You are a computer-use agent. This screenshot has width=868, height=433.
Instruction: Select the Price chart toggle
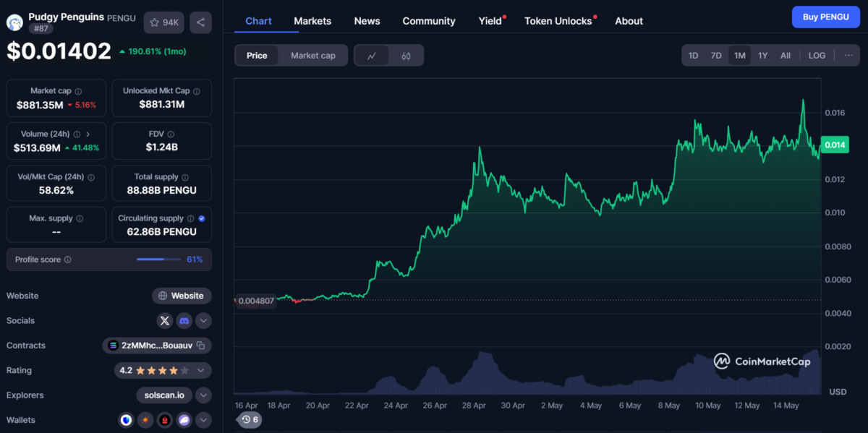(x=257, y=56)
